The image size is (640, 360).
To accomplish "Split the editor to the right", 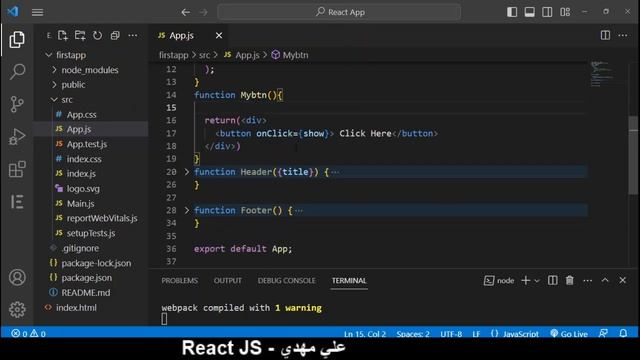I will coord(605,36).
